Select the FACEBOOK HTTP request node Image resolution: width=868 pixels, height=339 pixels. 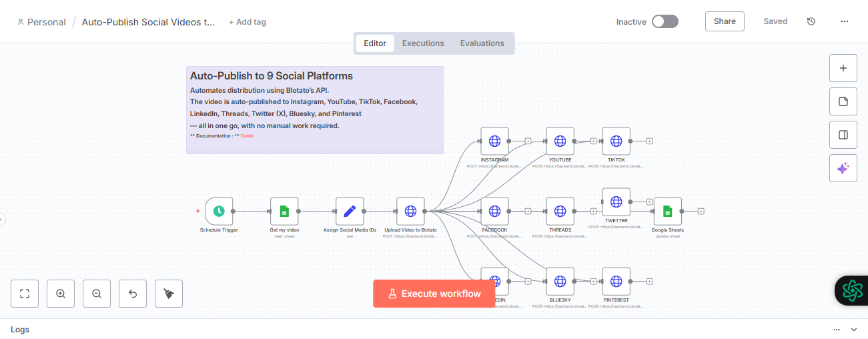(x=494, y=211)
